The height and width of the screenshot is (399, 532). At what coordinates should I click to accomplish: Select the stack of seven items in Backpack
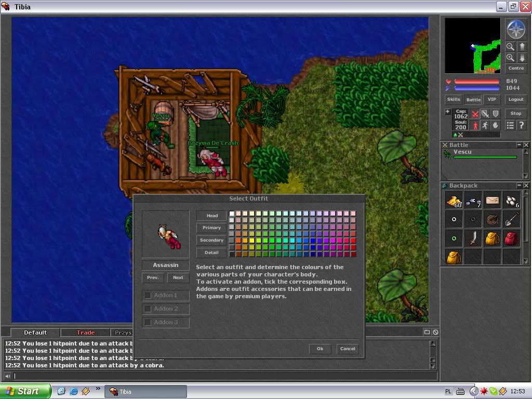click(x=473, y=201)
